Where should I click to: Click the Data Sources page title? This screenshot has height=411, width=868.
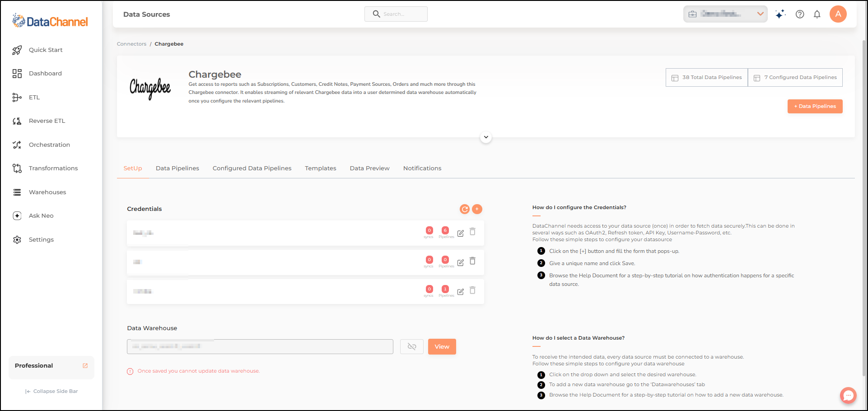147,14
